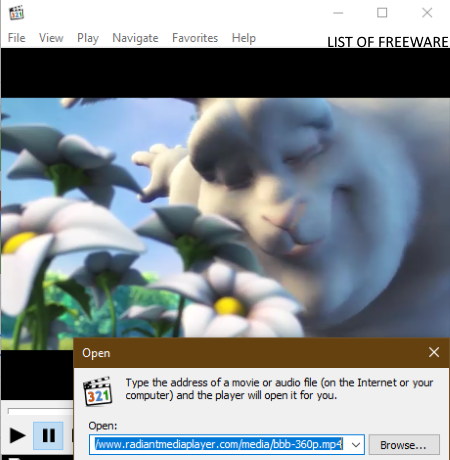Viewport: 450px width, 460px height.
Task: Expand the Open address dropdown list
Action: pyautogui.click(x=356, y=445)
